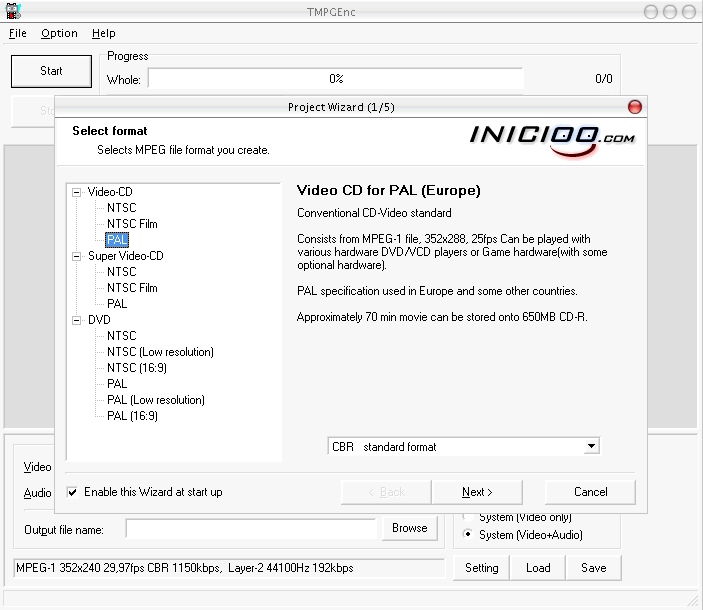The width and height of the screenshot is (703, 610).
Task: Click the Video-CD category label
Action: (110, 192)
